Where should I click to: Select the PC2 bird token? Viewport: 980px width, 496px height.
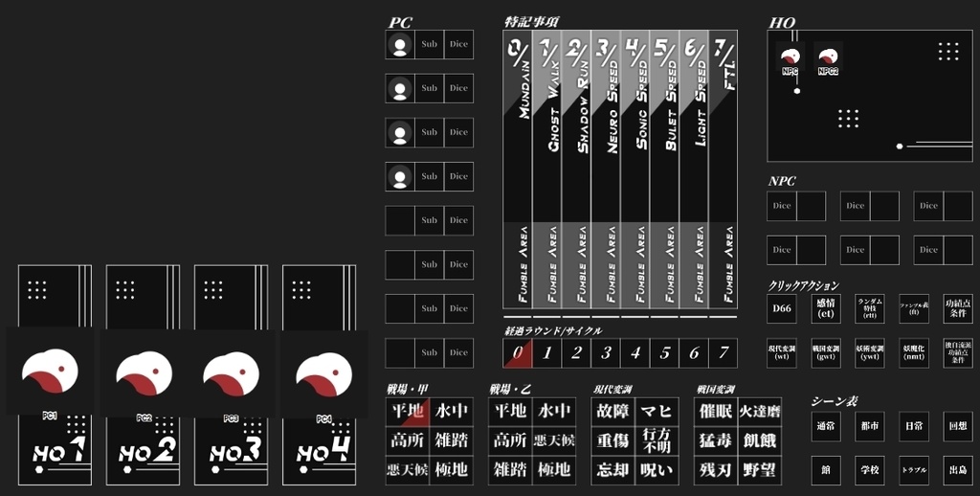point(145,373)
